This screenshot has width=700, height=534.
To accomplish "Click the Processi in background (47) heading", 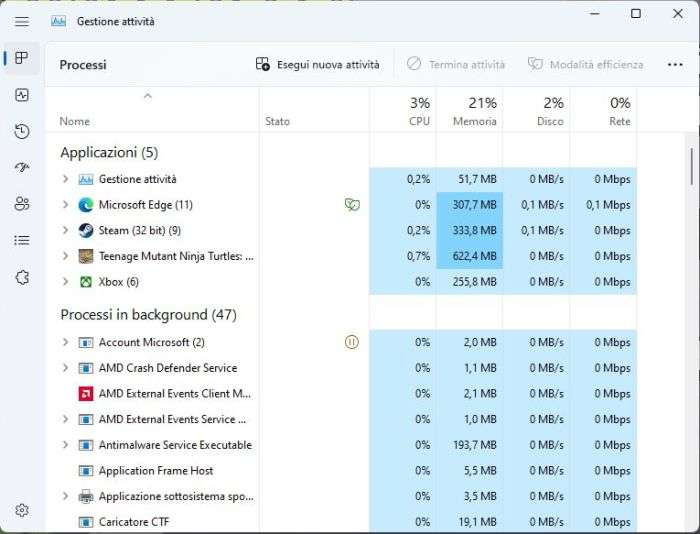I will 149,315.
